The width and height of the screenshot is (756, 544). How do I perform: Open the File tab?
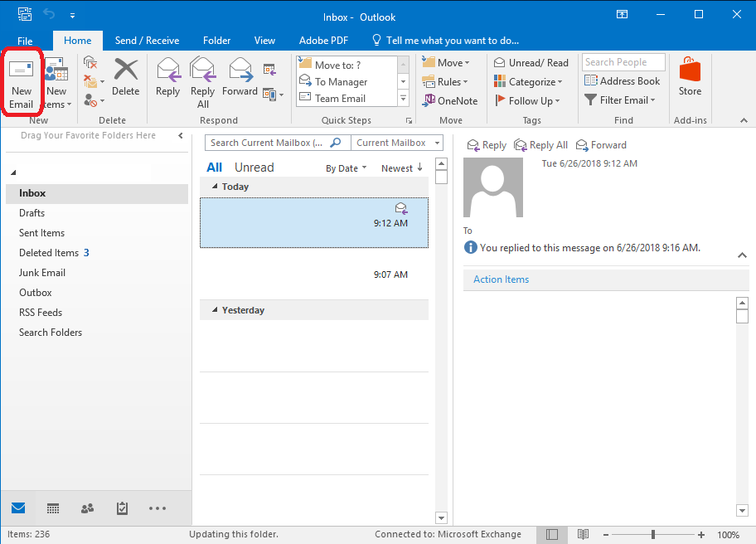(25, 41)
